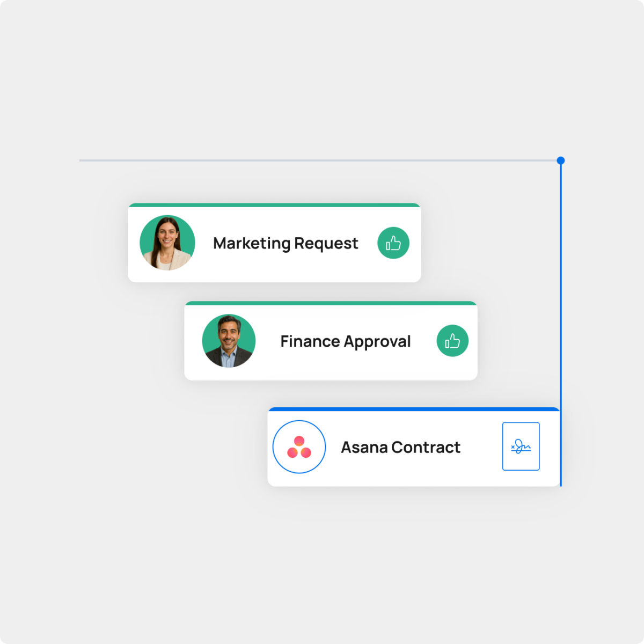Click green top border of Marketing Request card

(274, 205)
